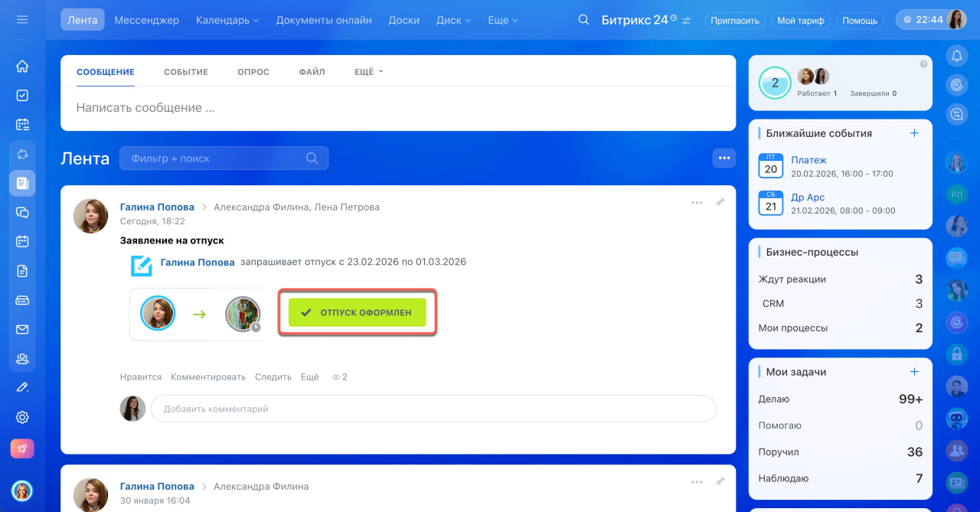Expand the Еще top navigation menu
This screenshot has width=980, height=512.
(503, 20)
